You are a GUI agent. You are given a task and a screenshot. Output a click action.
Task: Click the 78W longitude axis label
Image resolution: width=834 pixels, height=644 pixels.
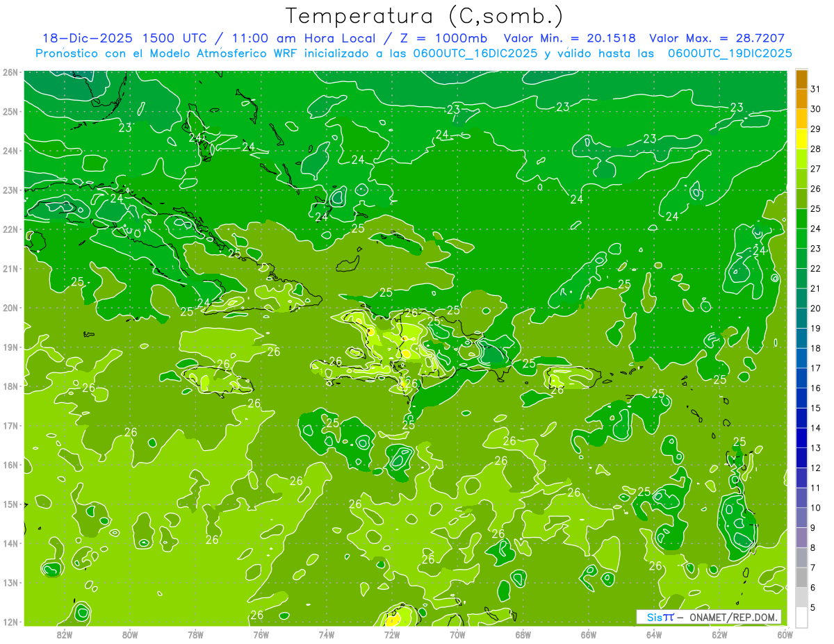tap(195, 634)
